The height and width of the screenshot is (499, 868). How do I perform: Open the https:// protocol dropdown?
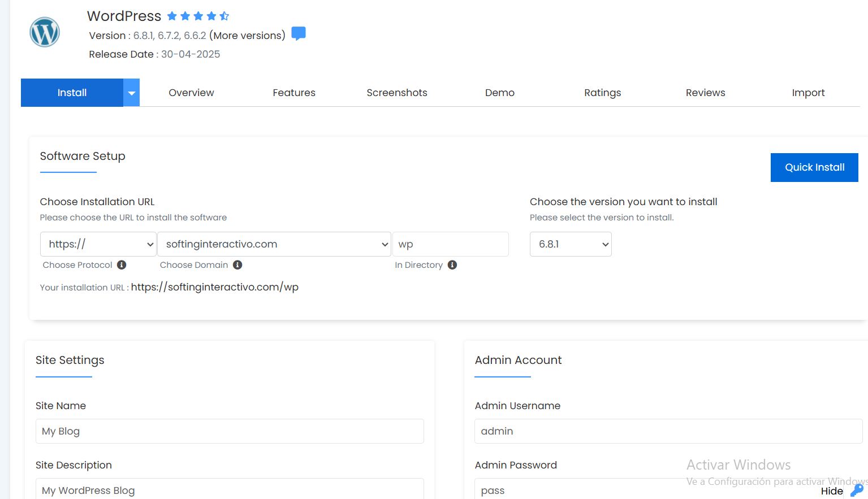tap(98, 244)
